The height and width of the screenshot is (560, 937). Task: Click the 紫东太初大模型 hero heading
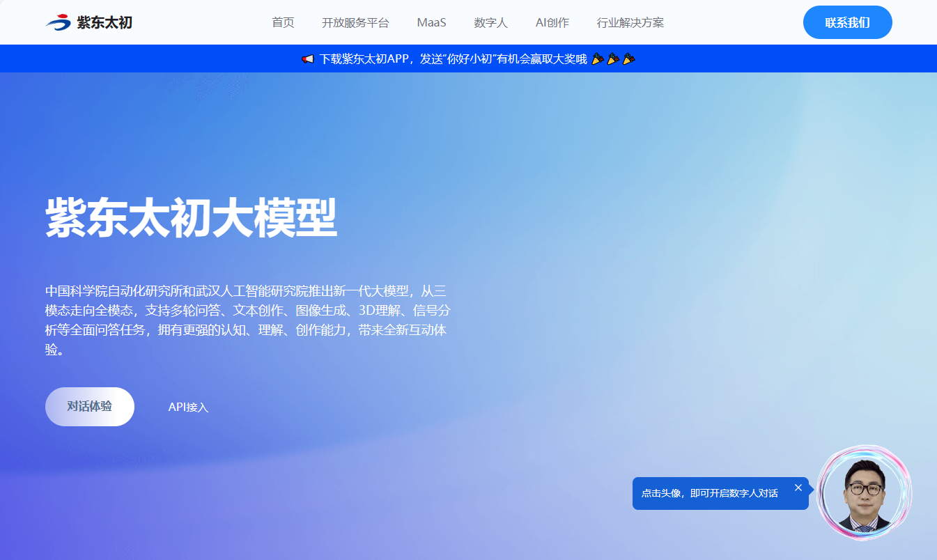(x=192, y=218)
